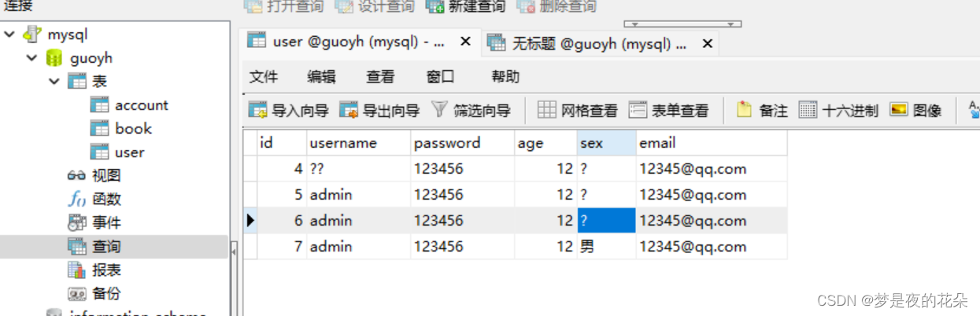The height and width of the screenshot is (316, 980).
Task: Select password cell in id 4 row
Action: click(463, 168)
